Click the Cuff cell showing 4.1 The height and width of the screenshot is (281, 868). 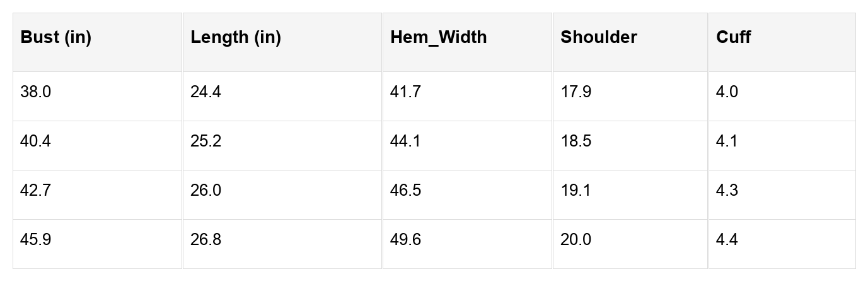coord(727,141)
